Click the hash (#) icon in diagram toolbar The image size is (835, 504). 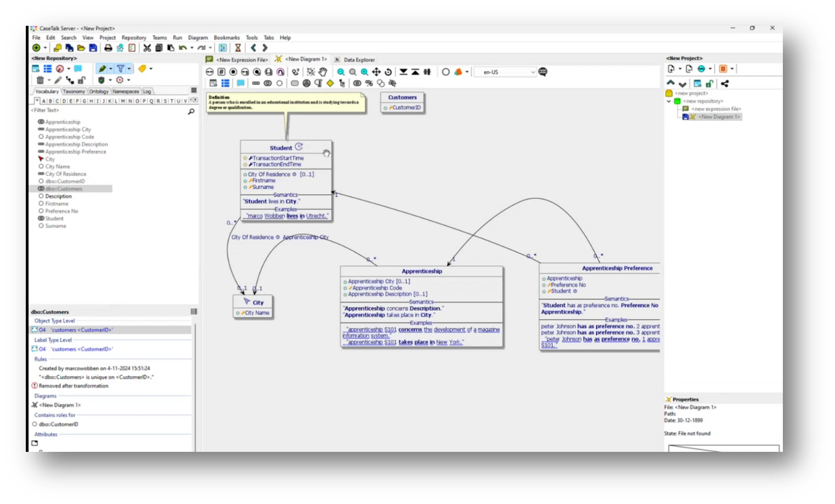pos(221,72)
